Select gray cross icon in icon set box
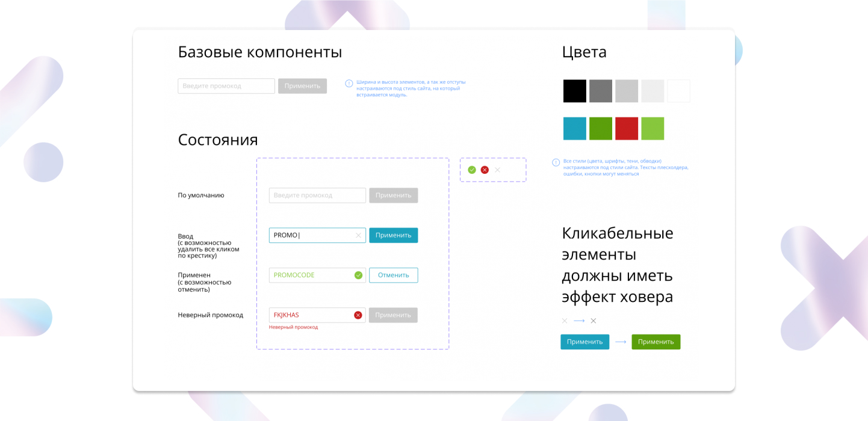The height and width of the screenshot is (421, 868). pyautogui.click(x=497, y=170)
